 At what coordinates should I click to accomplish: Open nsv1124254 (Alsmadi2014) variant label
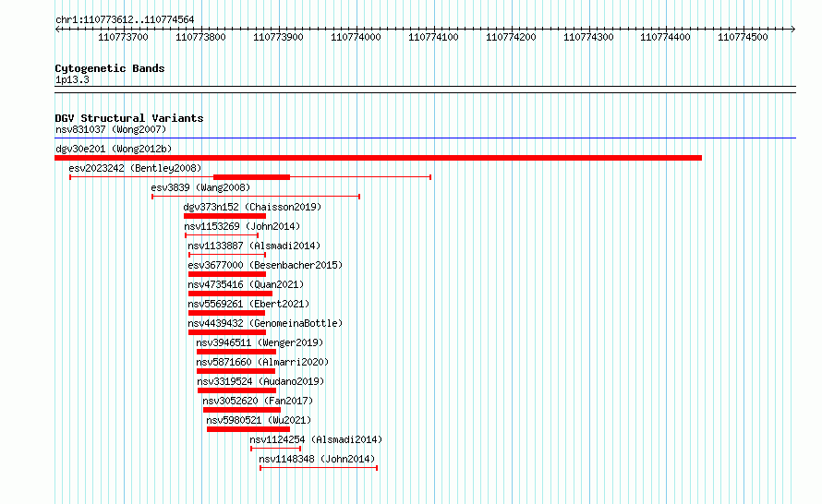[316, 439]
